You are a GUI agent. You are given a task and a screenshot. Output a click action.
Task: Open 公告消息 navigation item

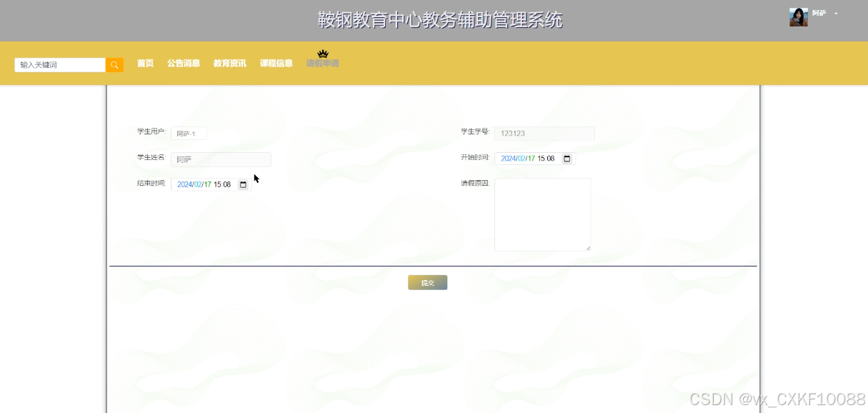[x=184, y=64]
